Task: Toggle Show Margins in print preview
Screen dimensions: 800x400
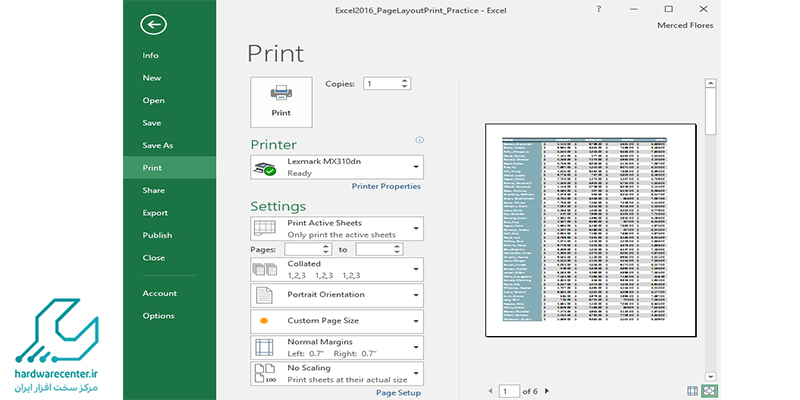Action: point(692,391)
